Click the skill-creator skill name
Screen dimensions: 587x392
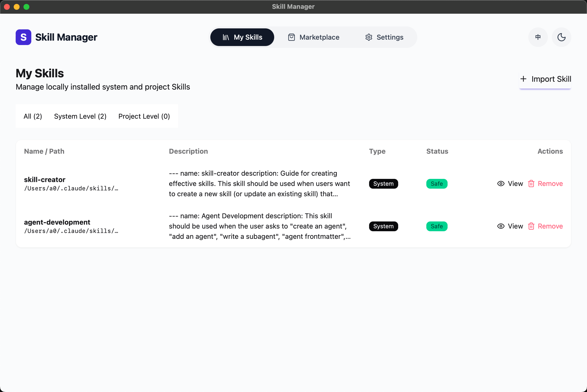click(45, 180)
